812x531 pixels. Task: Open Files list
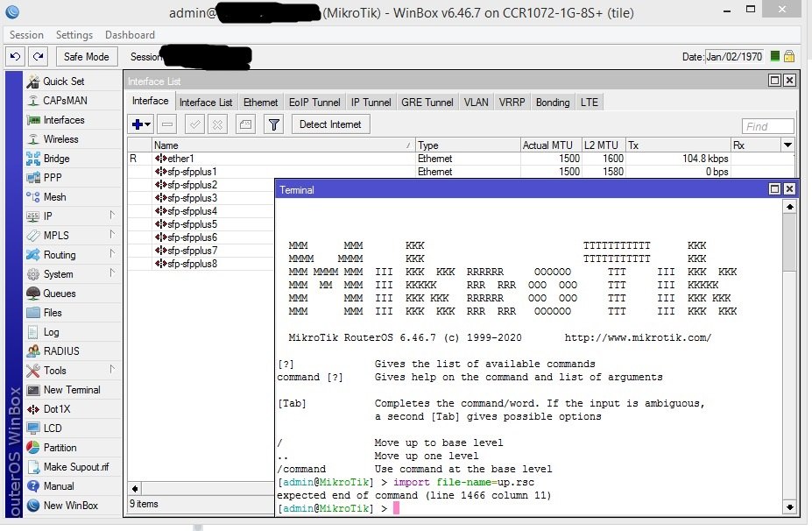coord(53,313)
